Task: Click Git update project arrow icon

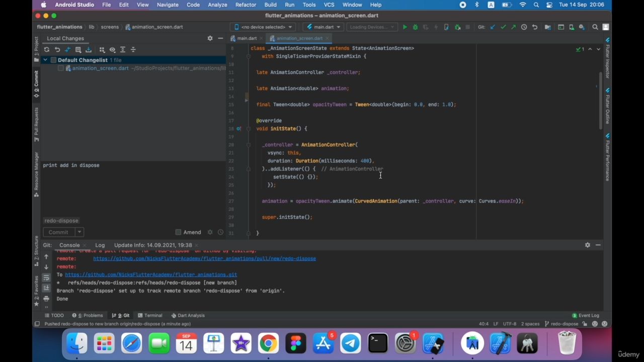Action: (x=493, y=27)
